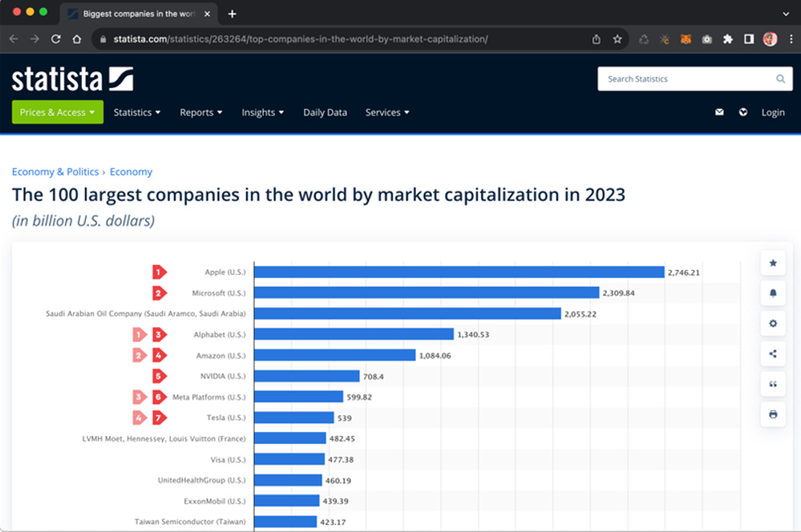The height and width of the screenshot is (532, 801).
Task: Click the "Meta Platforms (U.S.)" label
Action: coord(209,397)
